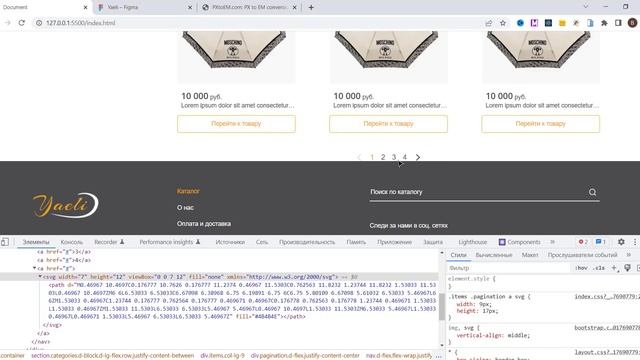Toggle the browser side panel icon

point(618,23)
